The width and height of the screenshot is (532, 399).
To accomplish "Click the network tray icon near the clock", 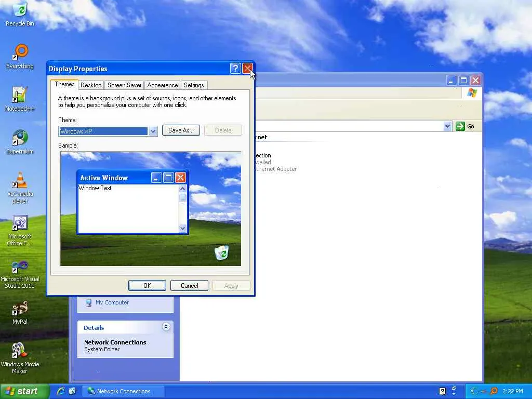I will [475, 391].
